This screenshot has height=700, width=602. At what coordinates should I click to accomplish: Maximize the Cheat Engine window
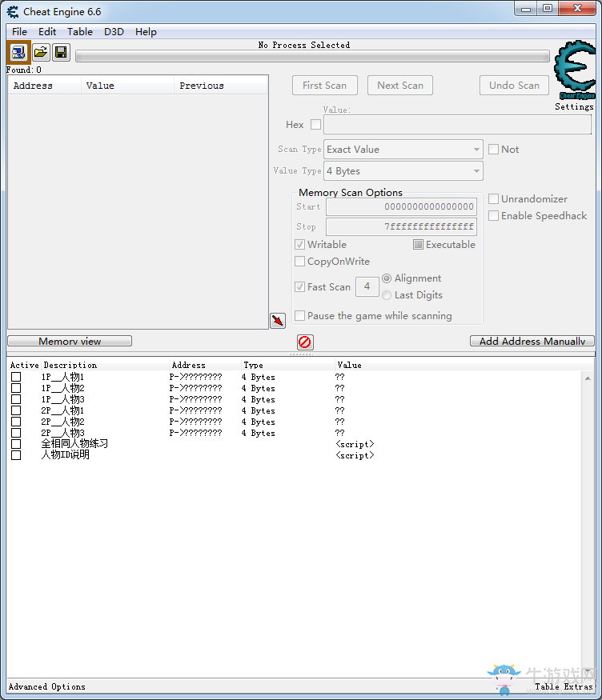coord(548,9)
